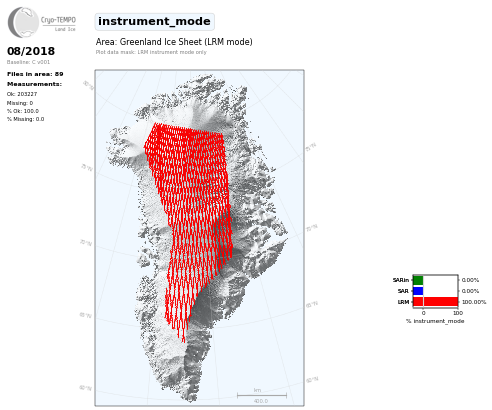The height and width of the screenshot is (410, 492).
Task: Click the Area: Greenland Ice Sheet subtitle
Action: tap(174, 42)
